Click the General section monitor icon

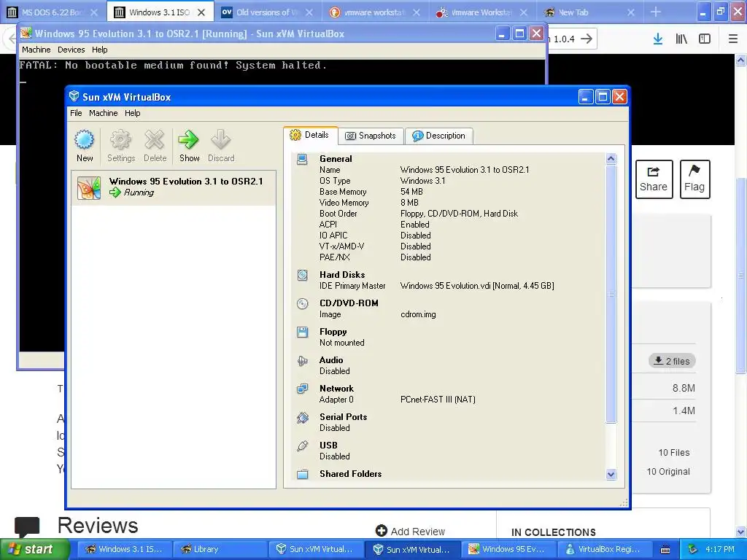click(x=302, y=159)
